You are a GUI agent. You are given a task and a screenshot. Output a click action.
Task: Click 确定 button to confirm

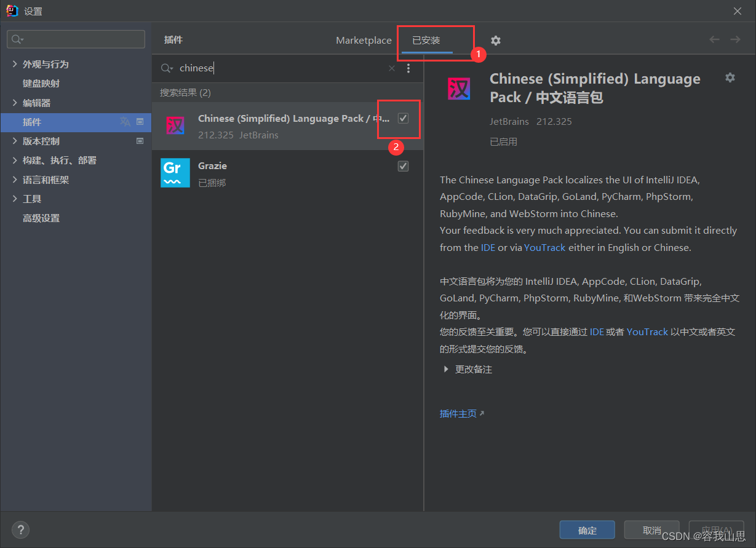[x=587, y=530]
